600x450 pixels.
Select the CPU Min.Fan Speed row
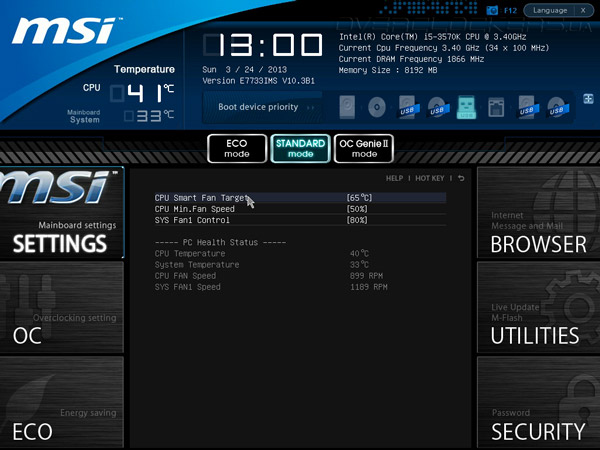coord(300,209)
